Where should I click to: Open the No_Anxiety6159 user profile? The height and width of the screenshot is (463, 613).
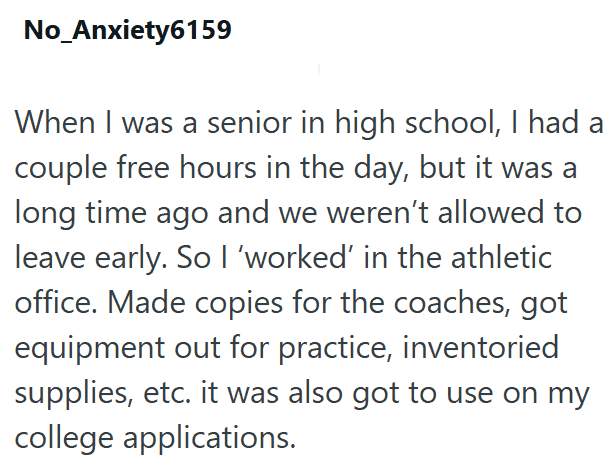point(127,32)
